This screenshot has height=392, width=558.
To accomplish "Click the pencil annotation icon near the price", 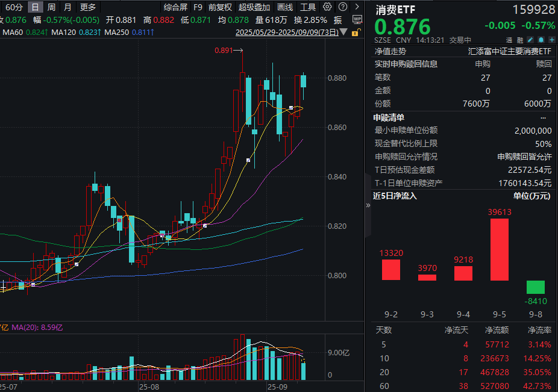I will 530,39.
